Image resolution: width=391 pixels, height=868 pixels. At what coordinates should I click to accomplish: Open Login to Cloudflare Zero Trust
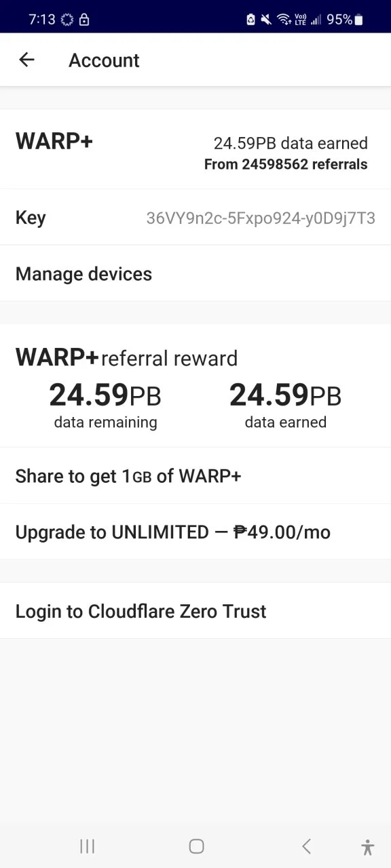pyautogui.click(x=195, y=611)
